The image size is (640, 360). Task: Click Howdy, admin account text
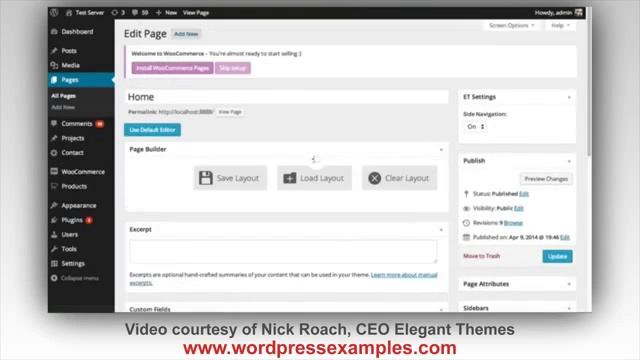(x=553, y=13)
